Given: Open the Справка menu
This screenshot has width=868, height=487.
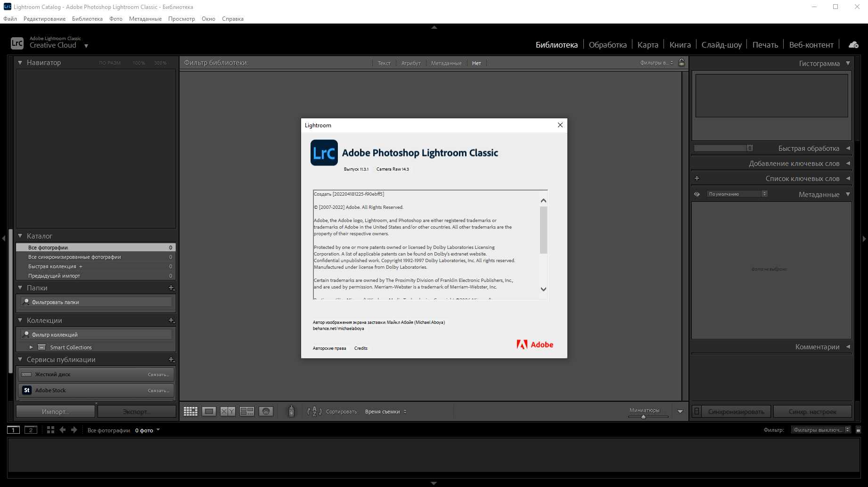Looking at the screenshot, I should 233,19.
